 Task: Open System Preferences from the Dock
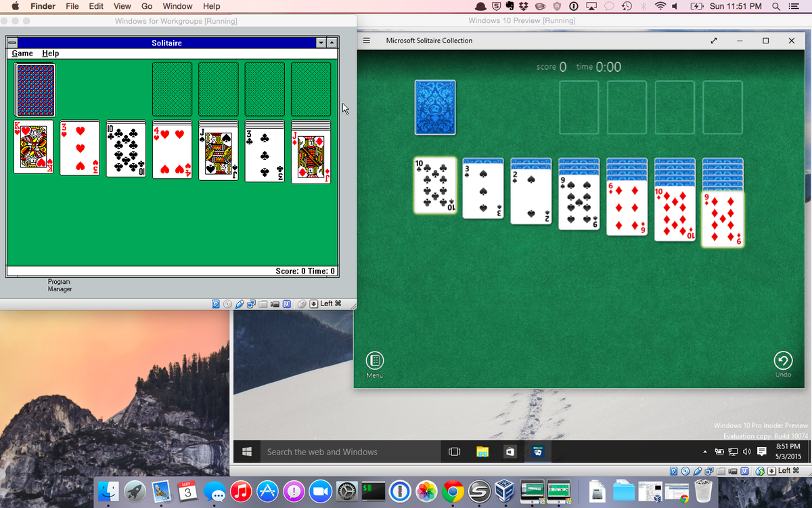coord(347,491)
